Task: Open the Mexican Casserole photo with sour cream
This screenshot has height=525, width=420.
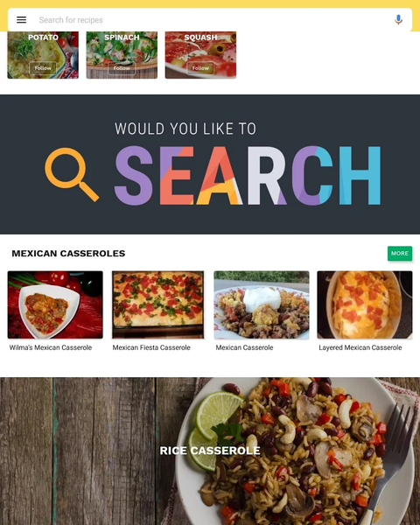Action: click(x=262, y=304)
